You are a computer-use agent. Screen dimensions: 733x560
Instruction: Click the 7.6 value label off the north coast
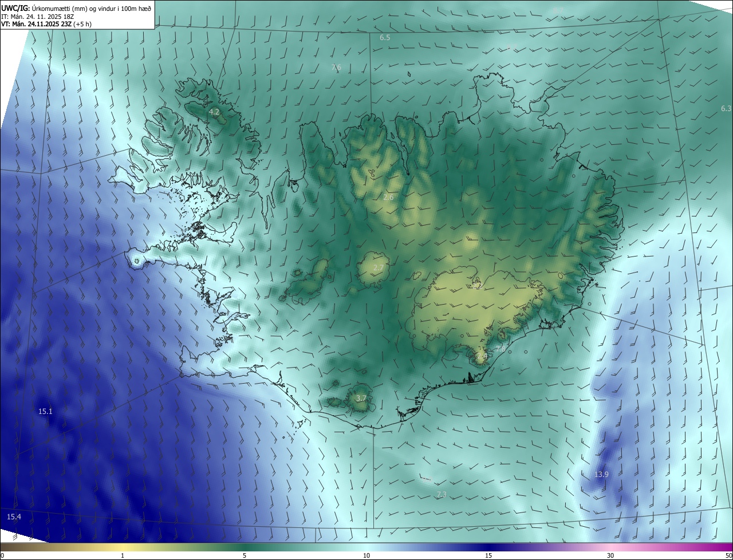pos(336,68)
